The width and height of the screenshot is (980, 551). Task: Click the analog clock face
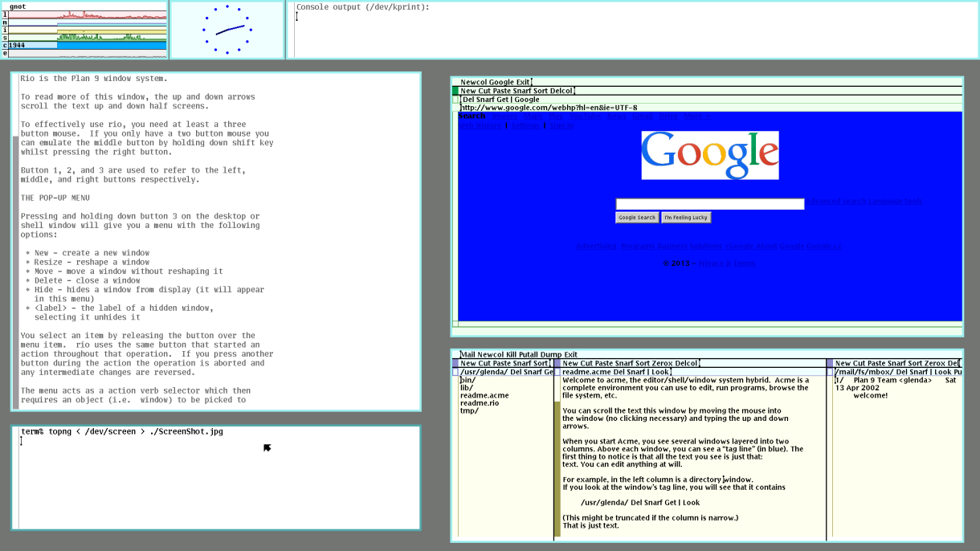pyautogui.click(x=227, y=30)
